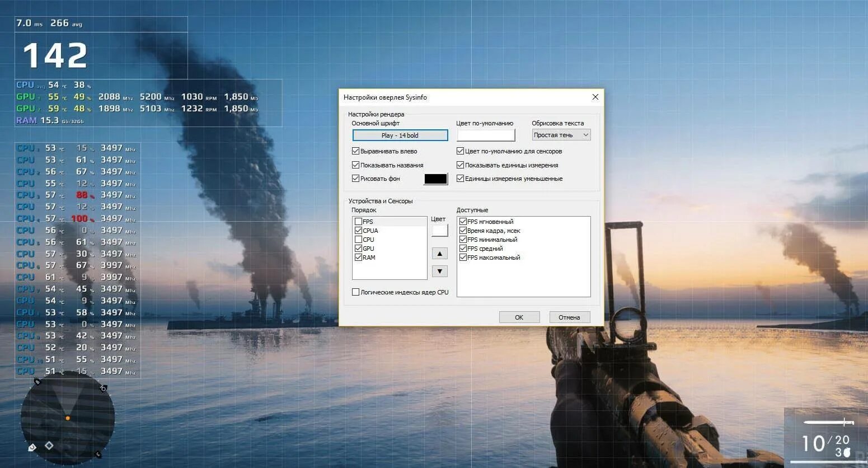Uncheck Время кадра, мсек sensor
Image resolution: width=868 pixels, height=468 pixels.
click(x=463, y=231)
